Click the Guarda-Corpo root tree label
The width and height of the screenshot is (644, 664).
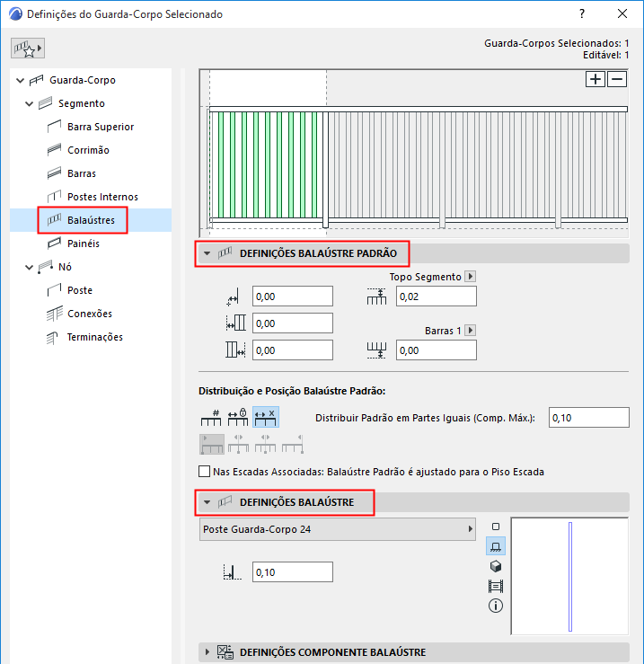pos(83,80)
